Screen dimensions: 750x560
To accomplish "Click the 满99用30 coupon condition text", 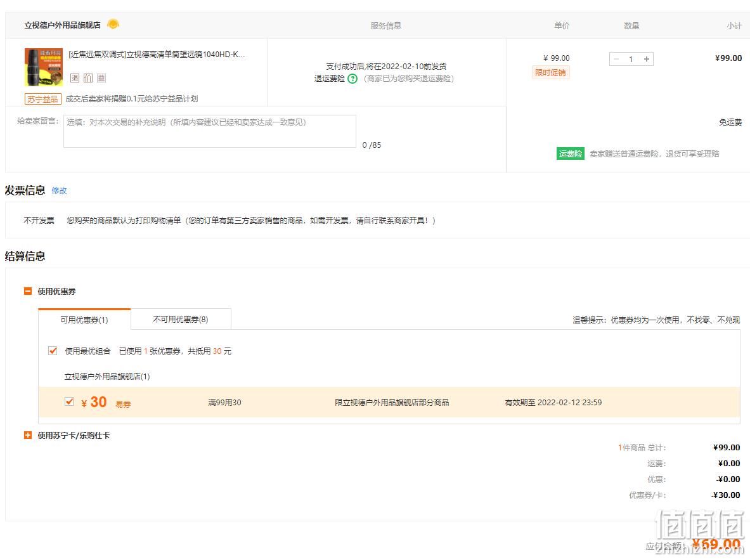I will tap(225, 403).
